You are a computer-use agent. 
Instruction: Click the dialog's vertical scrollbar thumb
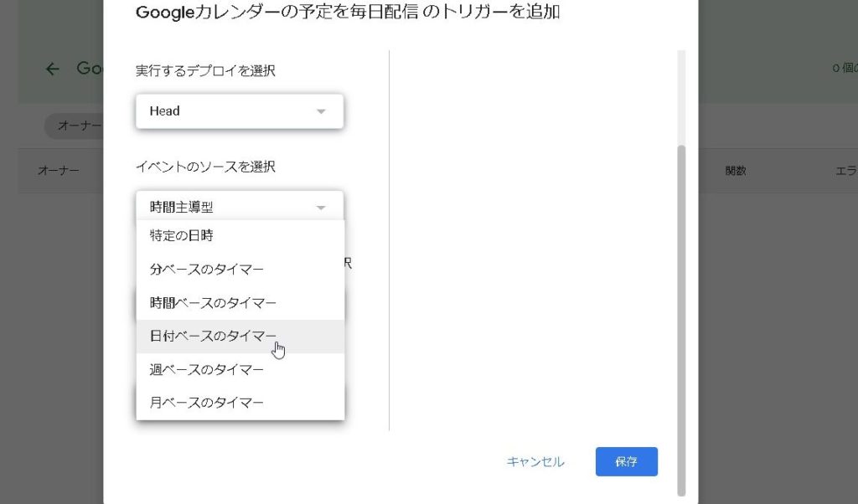tap(681, 318)
